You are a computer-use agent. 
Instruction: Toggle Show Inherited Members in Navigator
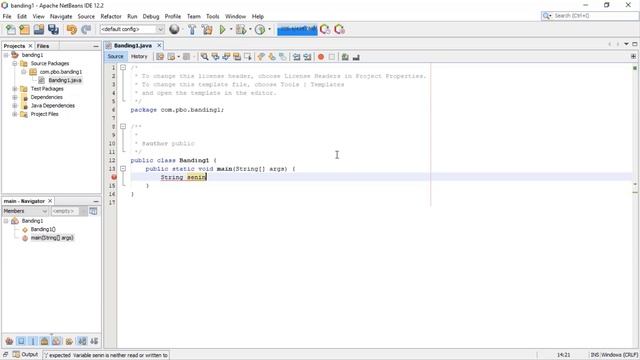tap(9, 341)
